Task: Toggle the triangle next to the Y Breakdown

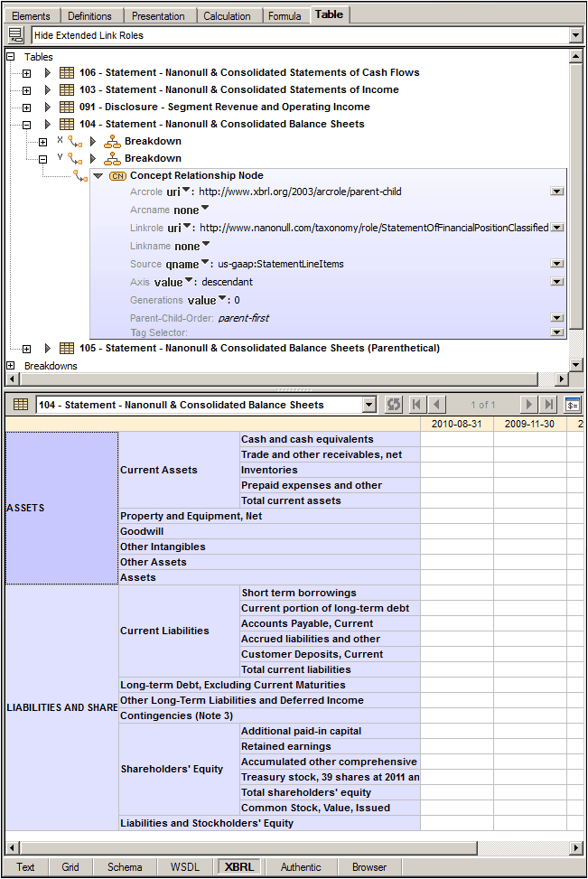Action: tap(93, 159)
